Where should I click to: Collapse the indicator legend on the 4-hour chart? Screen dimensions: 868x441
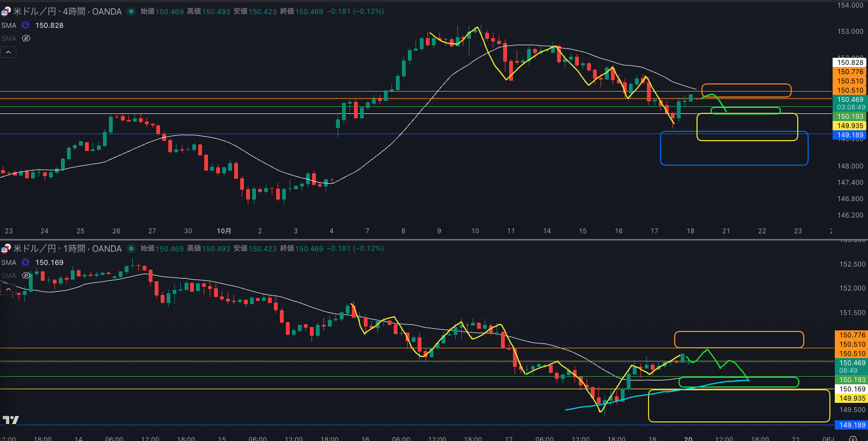pos(9,52)
